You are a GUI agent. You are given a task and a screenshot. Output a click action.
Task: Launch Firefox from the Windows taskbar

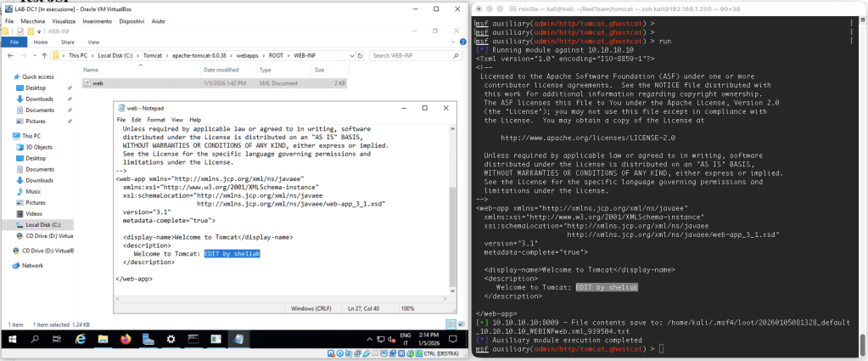[x=126, y=339]
